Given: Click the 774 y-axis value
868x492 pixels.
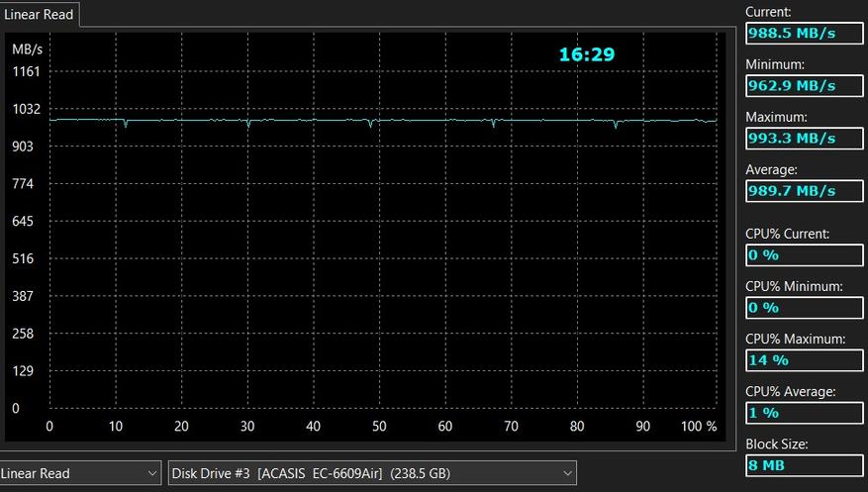Looking at the screenshot, I should point(23,184).
